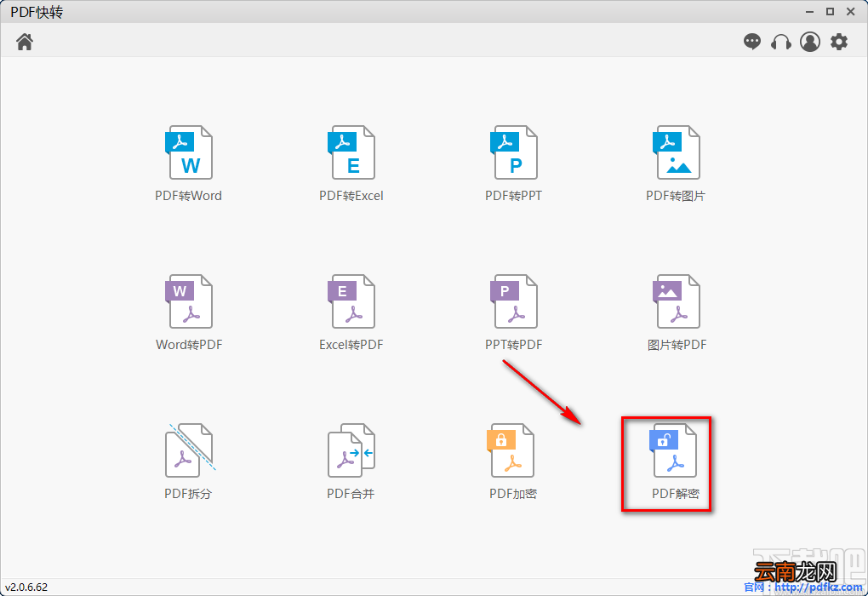Screen dimensions: 868x596
Task: Open the chat feedback bubble icon
Action: [x=751, y=42]
